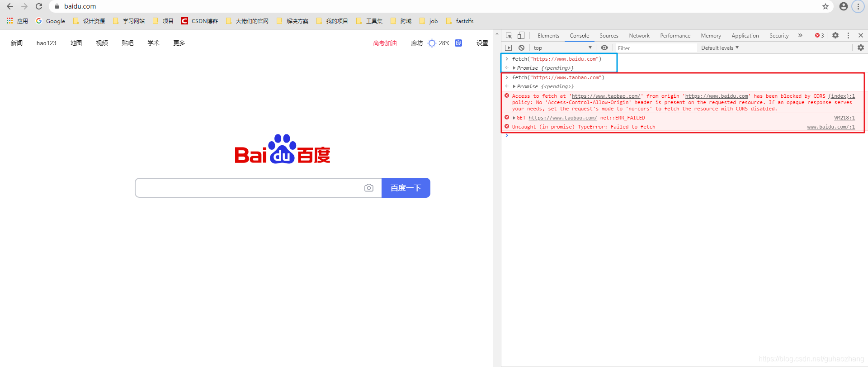Open DevTools settings gear
Screen dimensions: 868x367
coord(835,35)
